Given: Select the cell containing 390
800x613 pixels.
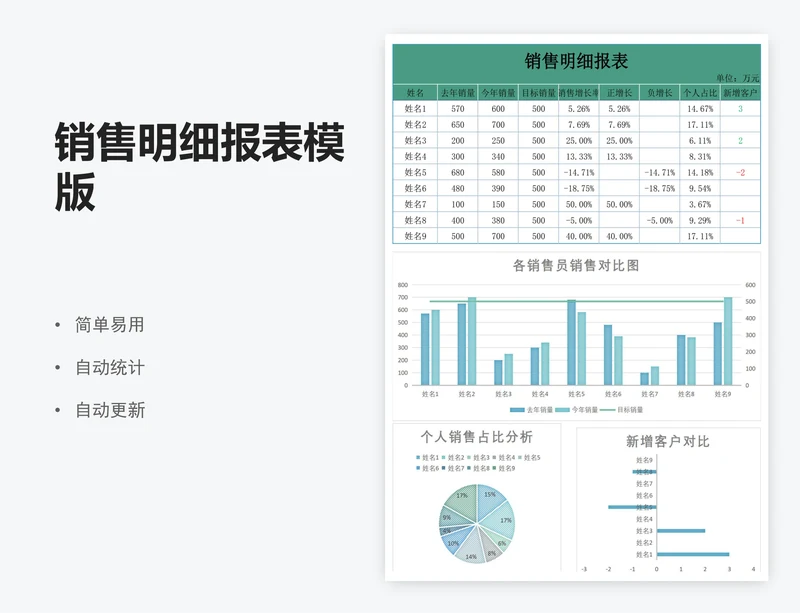Looking at the screenshot, I should coord(498,188).
